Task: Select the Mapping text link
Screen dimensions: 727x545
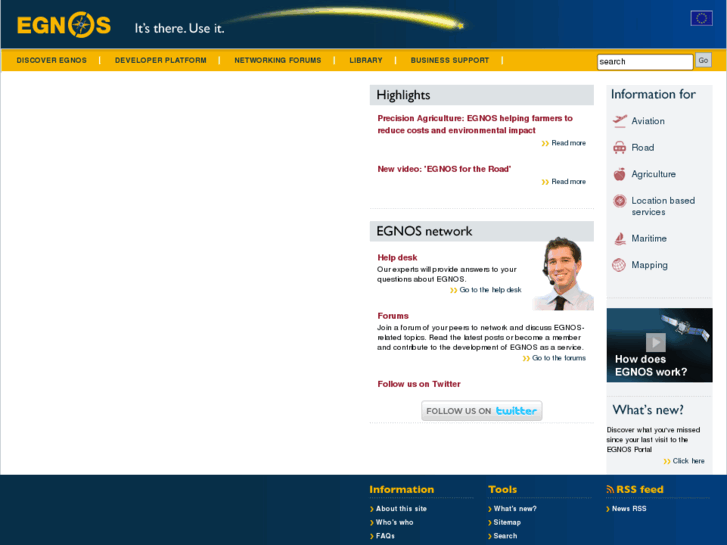Action: click(650, 265)
